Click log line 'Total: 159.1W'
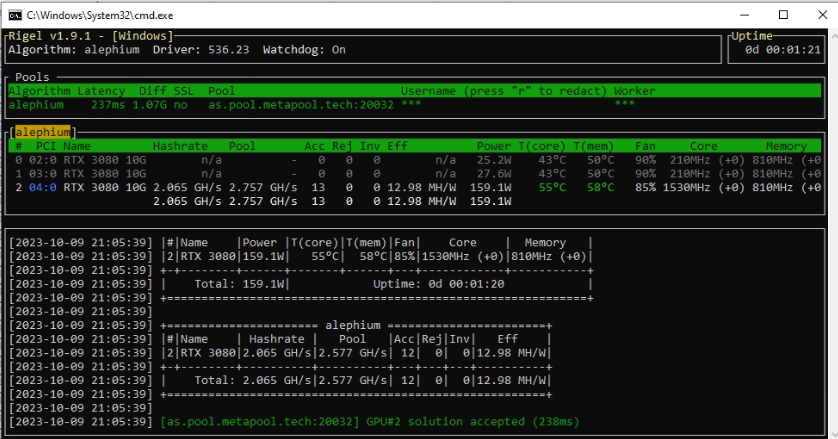This screenshot has height=439, width=838. (239, 284)
